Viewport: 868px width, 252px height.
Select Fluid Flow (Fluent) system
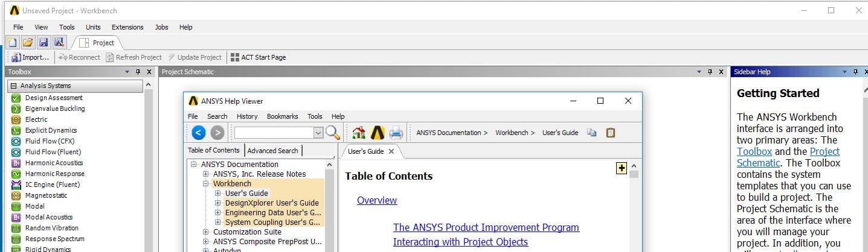53,152
